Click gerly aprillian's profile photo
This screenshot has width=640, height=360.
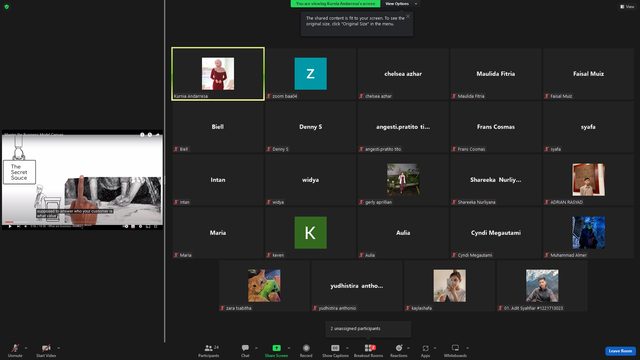403,180
